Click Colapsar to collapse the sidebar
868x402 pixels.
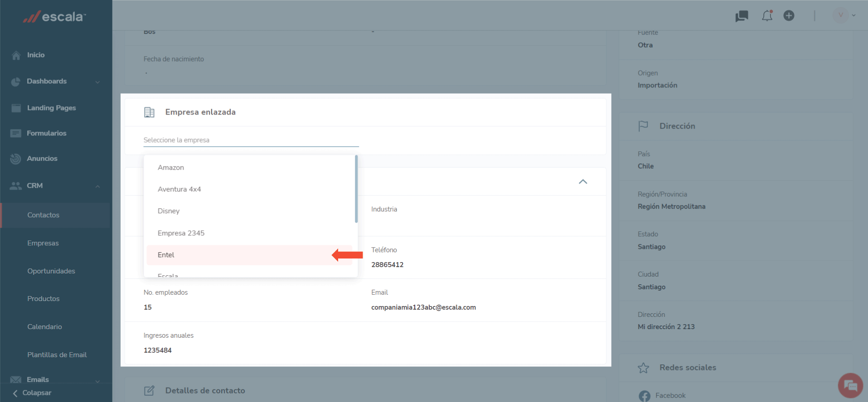pos(32,393)
